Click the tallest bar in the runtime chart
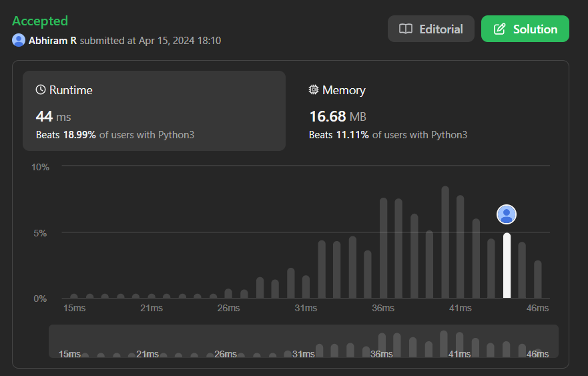 click(x=445, y=242)
